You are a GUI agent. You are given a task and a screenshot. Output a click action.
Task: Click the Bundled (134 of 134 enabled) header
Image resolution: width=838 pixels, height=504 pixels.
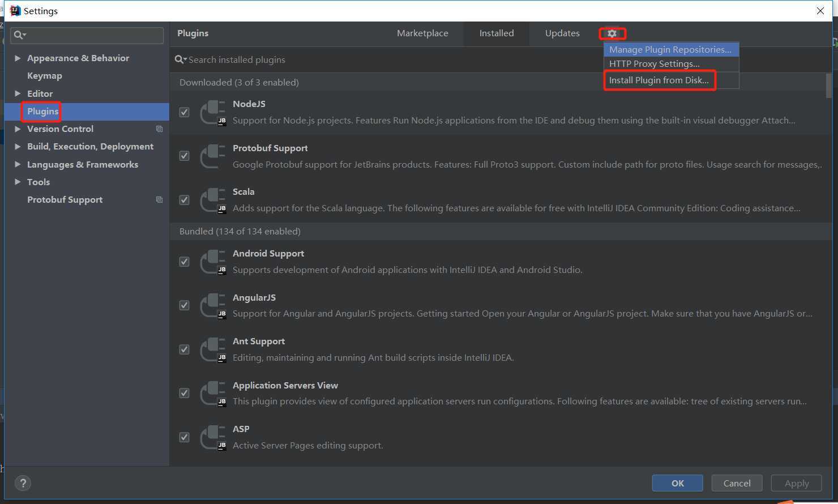(240, 232)
